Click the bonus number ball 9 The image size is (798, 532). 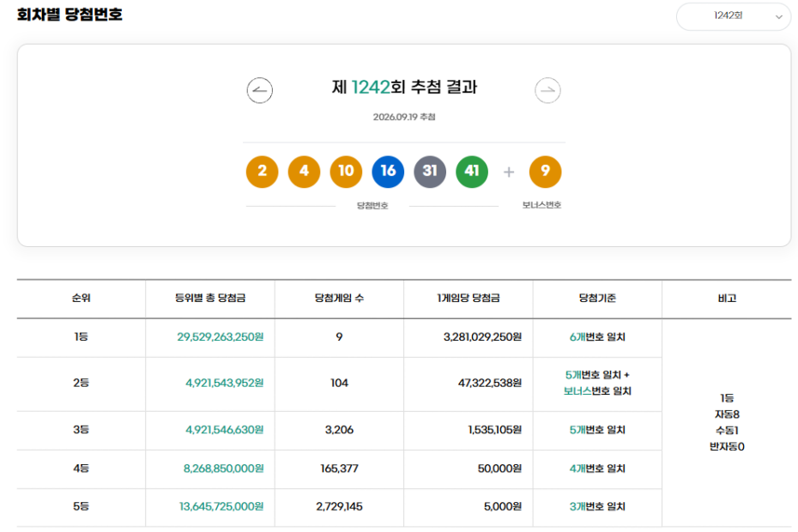(546, 172)
